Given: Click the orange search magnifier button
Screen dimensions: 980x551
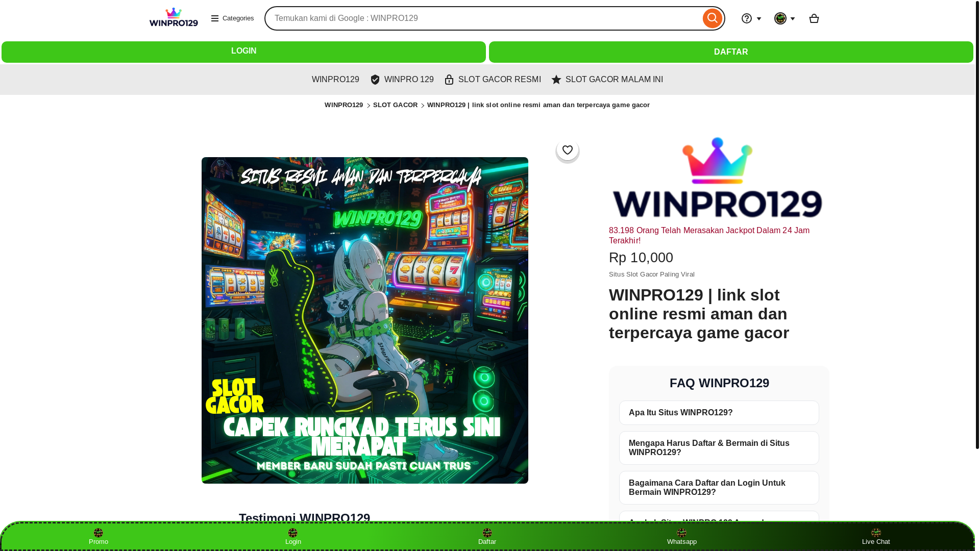Looking at the screenshot, I should coord(713,18).
